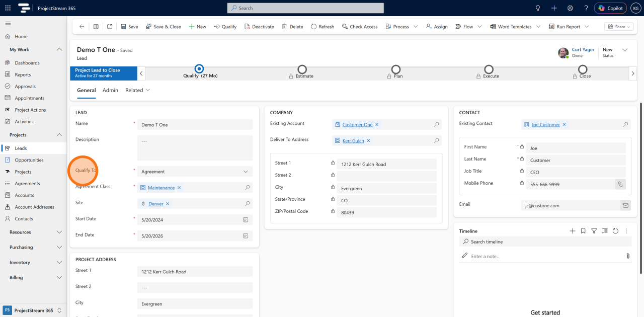Open Opportunities in the sidebar
This screenshot has width=644, height=317.
click(29, 160)
